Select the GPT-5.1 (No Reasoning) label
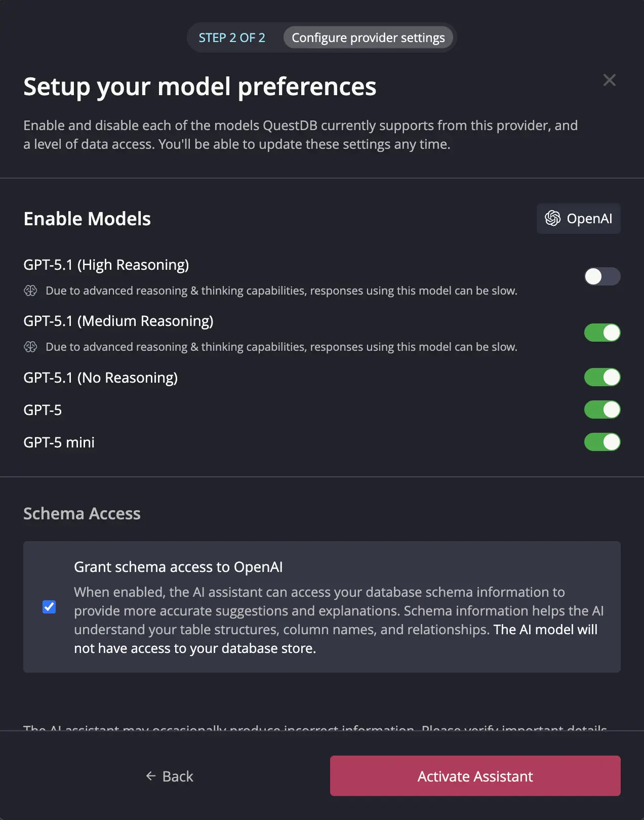Screen dimensions: 644x820 101,378
